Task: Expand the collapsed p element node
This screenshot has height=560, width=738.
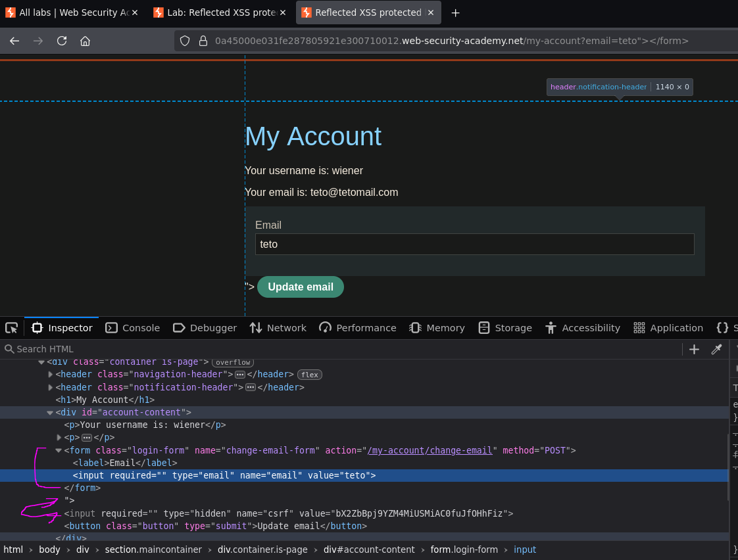Action: [59, 438]
